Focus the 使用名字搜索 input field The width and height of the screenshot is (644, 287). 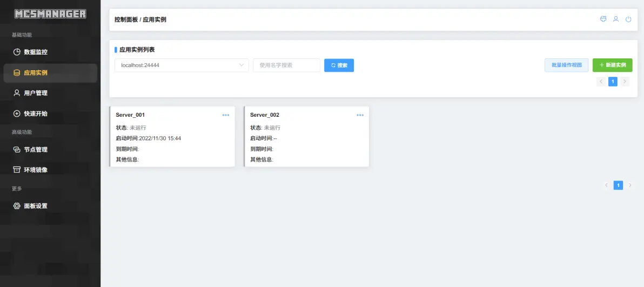286,65
